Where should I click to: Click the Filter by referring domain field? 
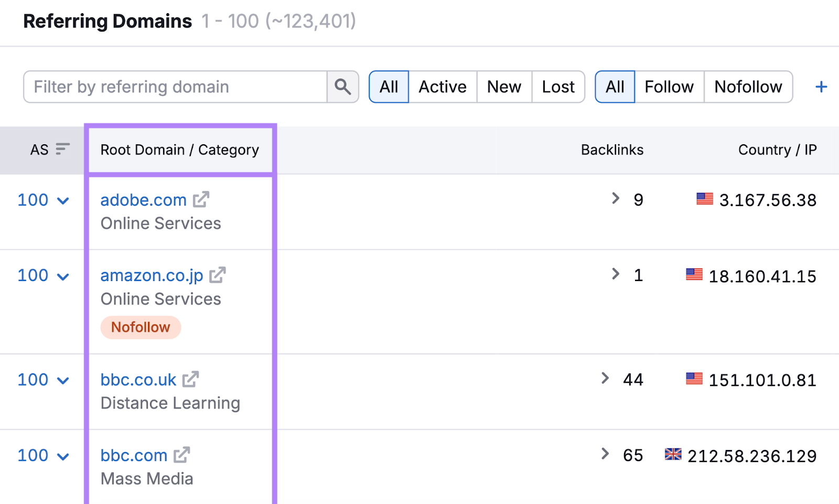[x=175, y=87]
